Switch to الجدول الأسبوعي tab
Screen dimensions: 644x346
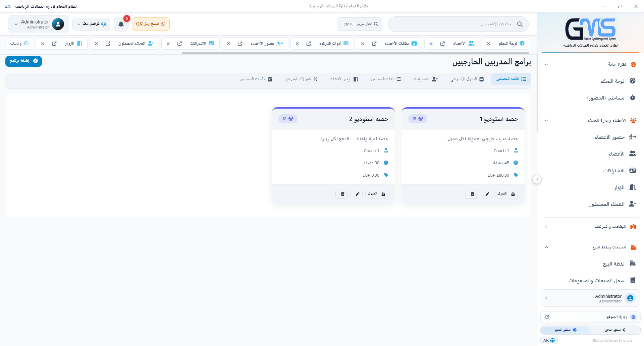point(467,79)
